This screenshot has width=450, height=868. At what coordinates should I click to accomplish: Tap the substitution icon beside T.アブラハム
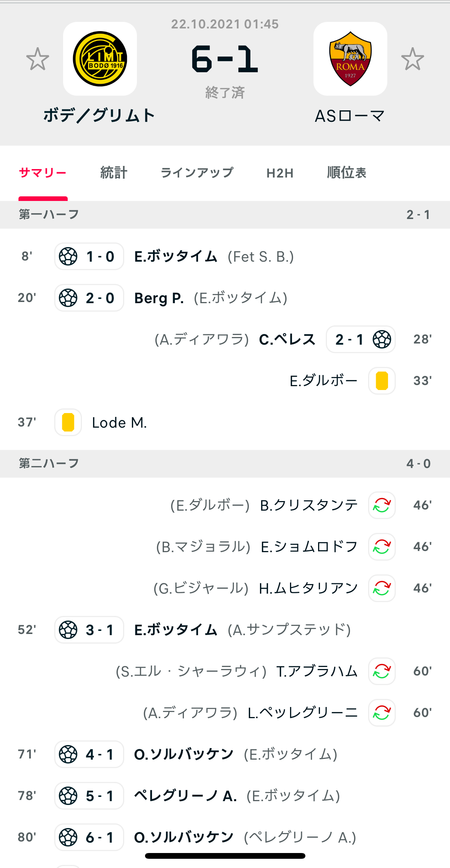click(x=382, y=671)
